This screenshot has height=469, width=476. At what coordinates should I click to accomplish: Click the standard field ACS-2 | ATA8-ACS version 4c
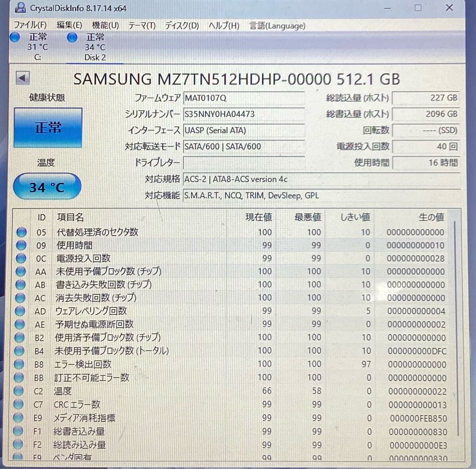321,179
